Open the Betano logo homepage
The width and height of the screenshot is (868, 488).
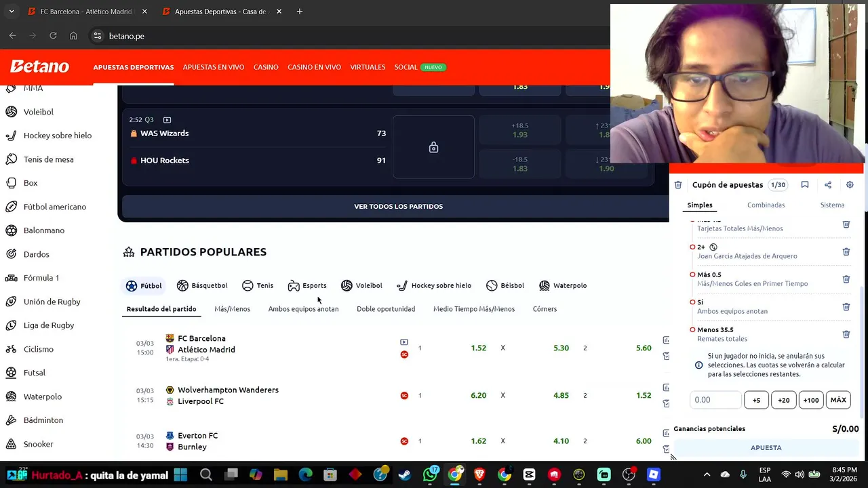click(40, 66)
